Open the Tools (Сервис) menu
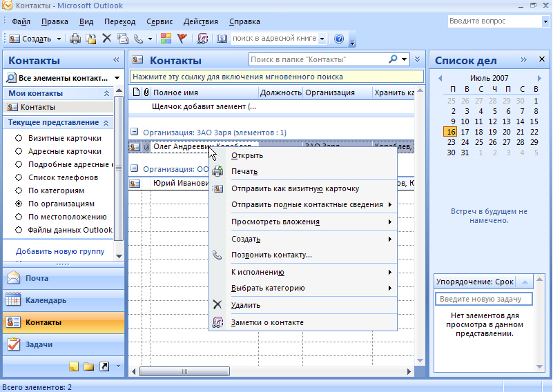 [159, 21]
